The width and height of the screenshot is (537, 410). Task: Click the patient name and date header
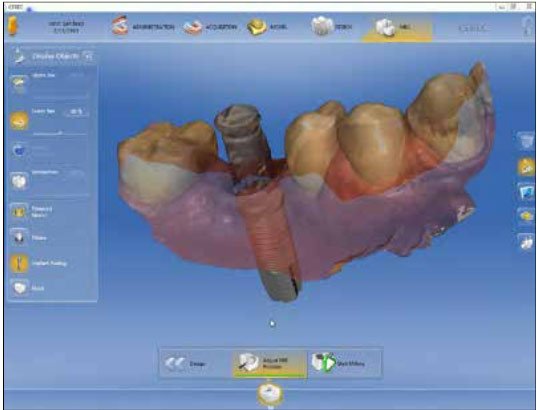(x=66, y=27)
